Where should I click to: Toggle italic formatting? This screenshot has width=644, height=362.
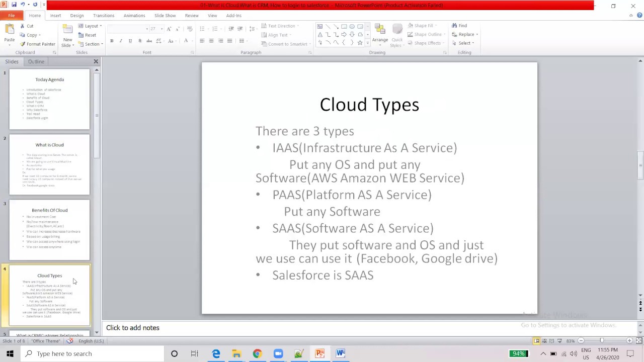coord(121,41)
